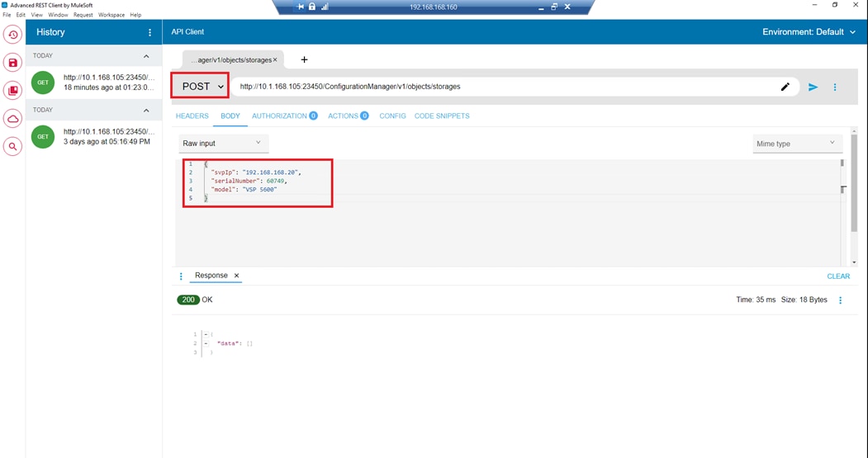Click the API Client header title
The image size is (868, 458).
click(187, 32)
